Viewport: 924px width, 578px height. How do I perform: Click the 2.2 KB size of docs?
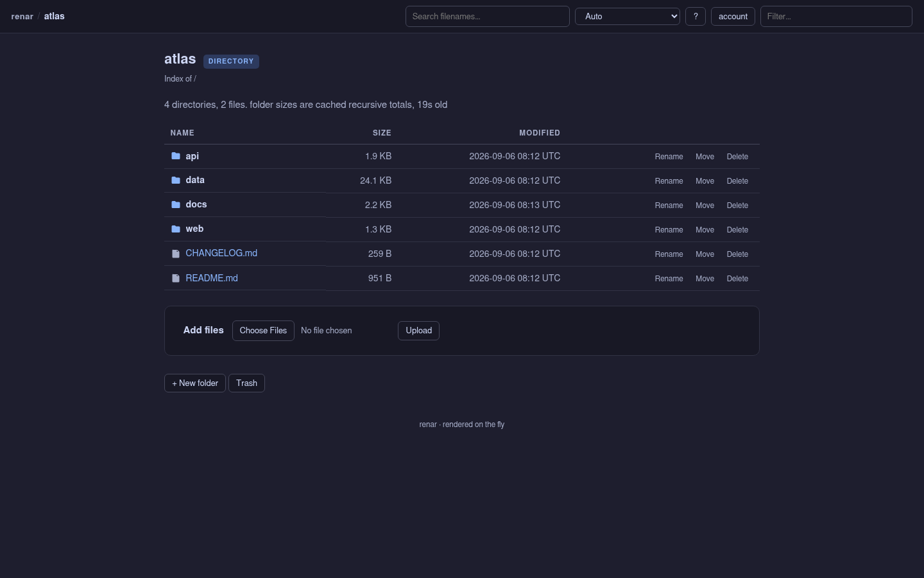(379, 205)
